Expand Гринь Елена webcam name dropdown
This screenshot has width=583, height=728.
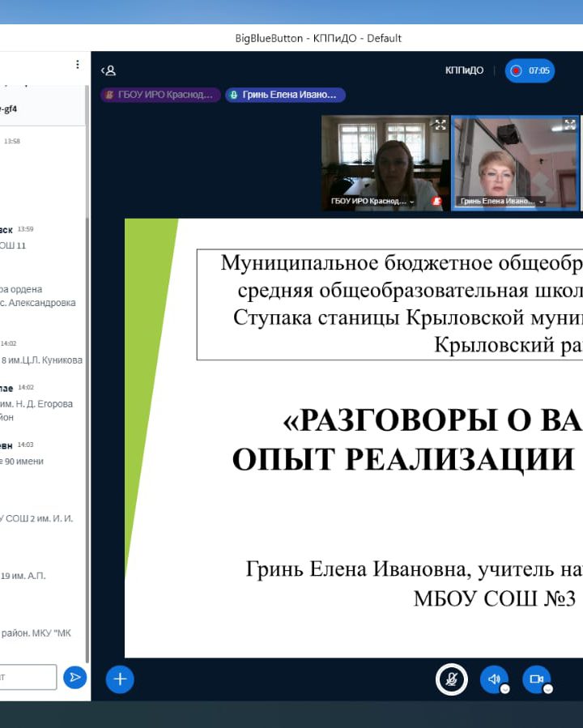[541, 201]
